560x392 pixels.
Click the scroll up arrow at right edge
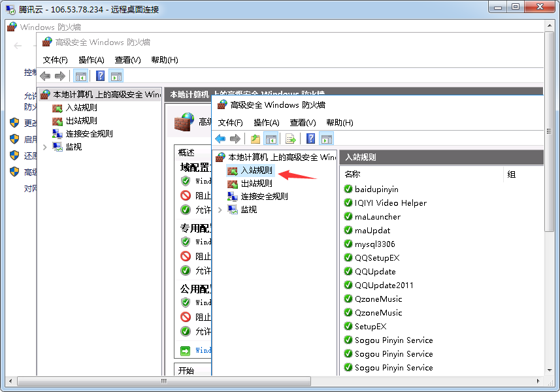[x=550, y=25]
